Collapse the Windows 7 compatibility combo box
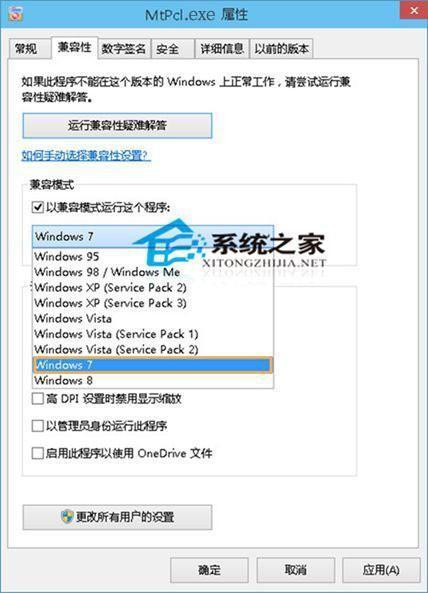428x593 pixels. coord(153,236)
